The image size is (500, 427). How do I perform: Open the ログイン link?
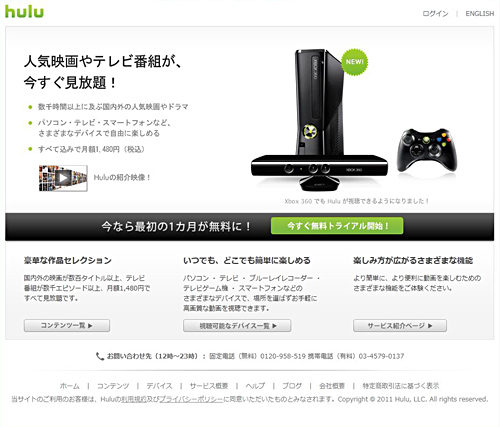point(435,14)
